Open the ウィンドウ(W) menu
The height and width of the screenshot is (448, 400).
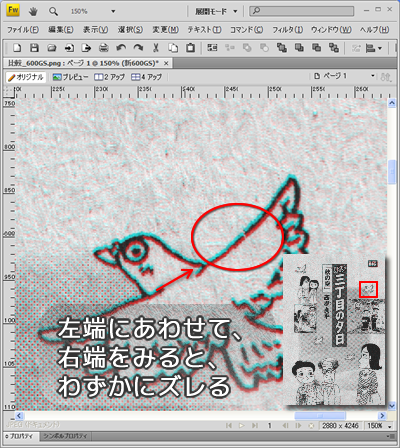(x=331, y=30)
